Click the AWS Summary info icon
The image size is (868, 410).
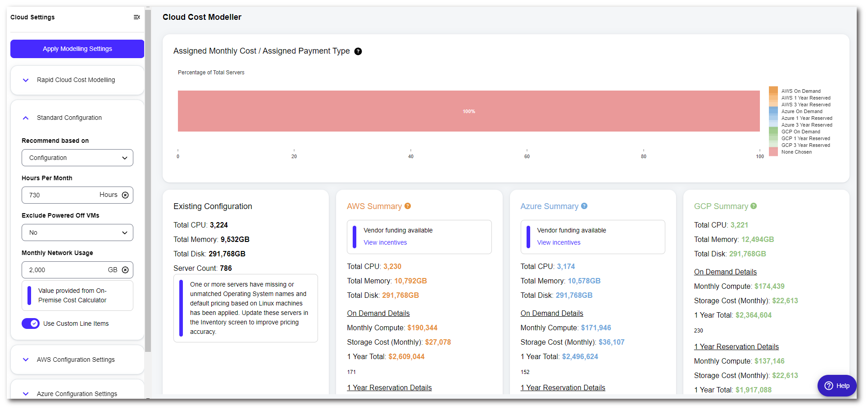click(x=408, y=206)
